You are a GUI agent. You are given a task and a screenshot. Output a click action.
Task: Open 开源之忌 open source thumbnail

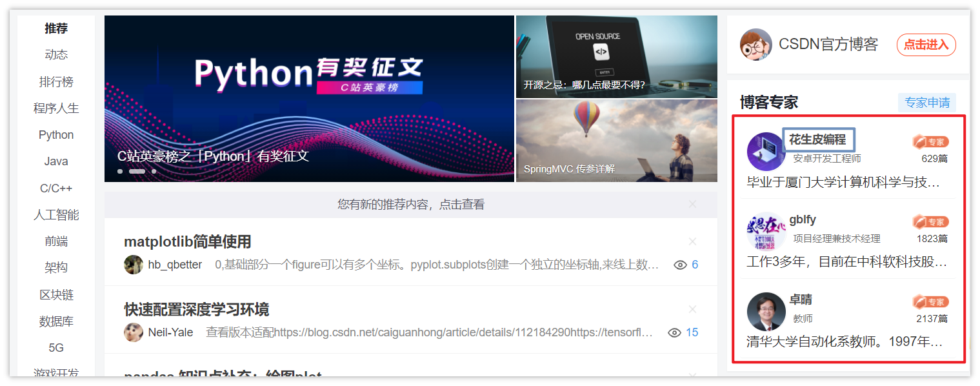point(617,57)
